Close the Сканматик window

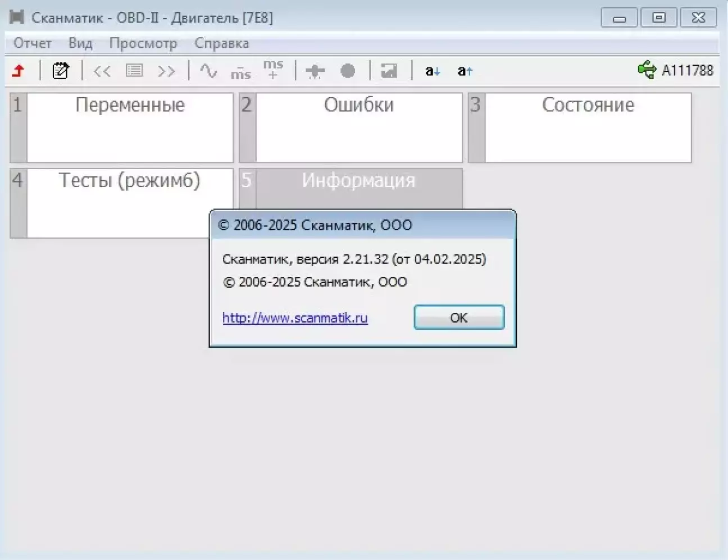tap(698, 18)
